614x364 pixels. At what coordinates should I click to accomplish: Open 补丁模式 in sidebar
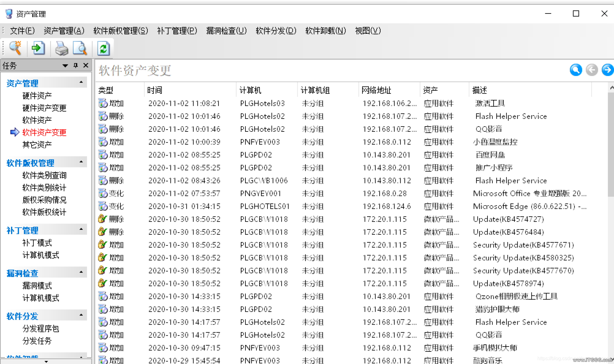coord(37,243)
